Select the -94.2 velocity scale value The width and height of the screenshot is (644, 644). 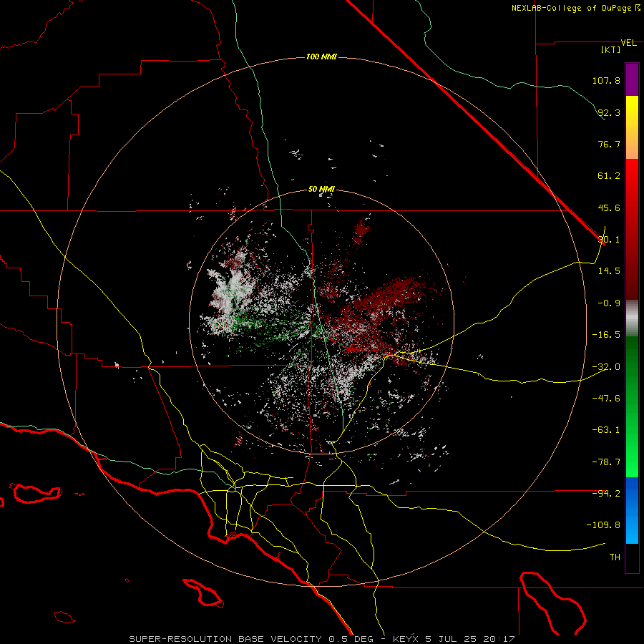point(606,494)
